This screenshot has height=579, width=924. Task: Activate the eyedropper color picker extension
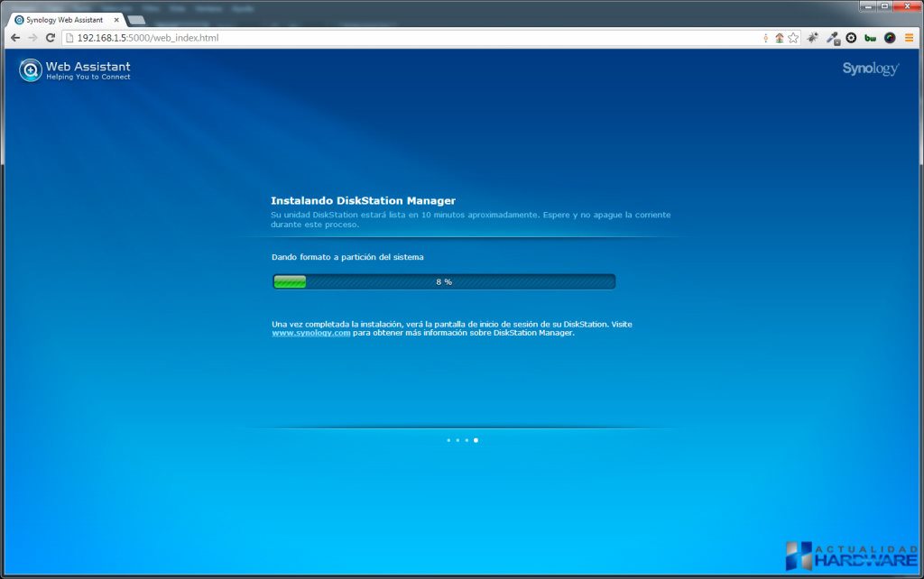[832, 38]
